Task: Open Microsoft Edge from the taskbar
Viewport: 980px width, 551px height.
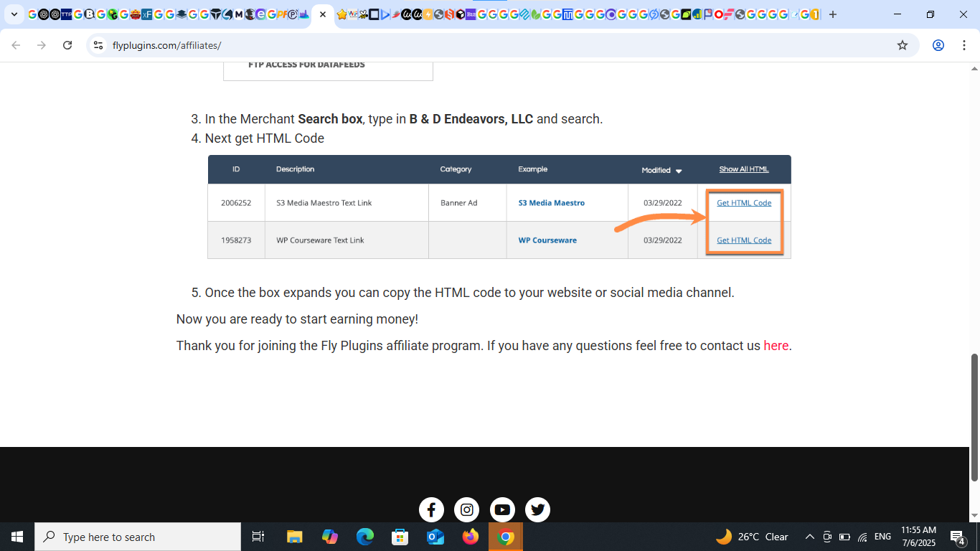Action: click(x=365, y=537)
